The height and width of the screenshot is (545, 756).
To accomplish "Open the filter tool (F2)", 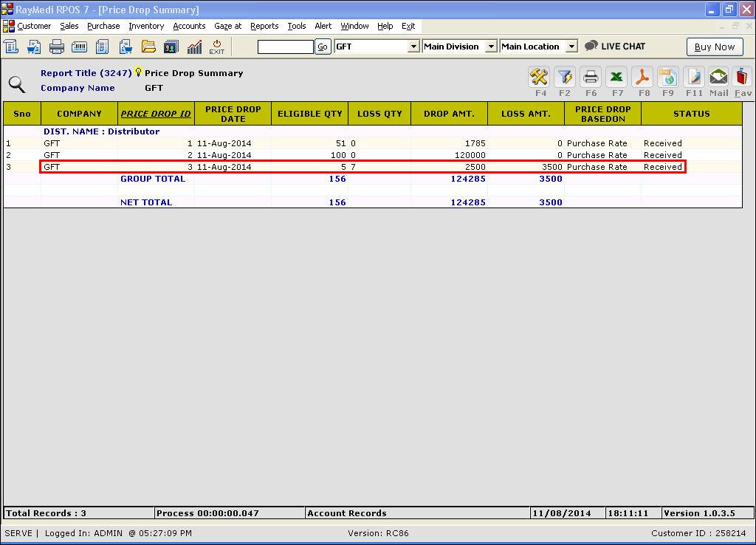I will point(565,77).
